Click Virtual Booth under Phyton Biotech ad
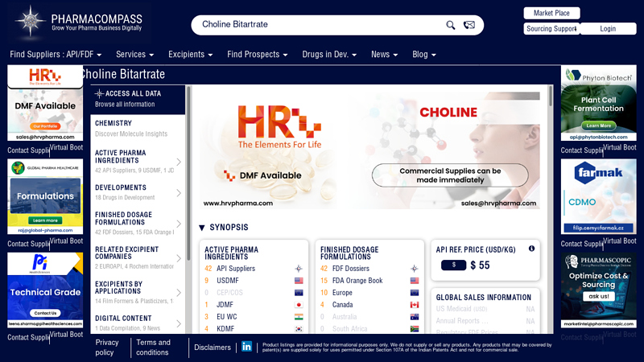644x362 pixels. (620, 147)
